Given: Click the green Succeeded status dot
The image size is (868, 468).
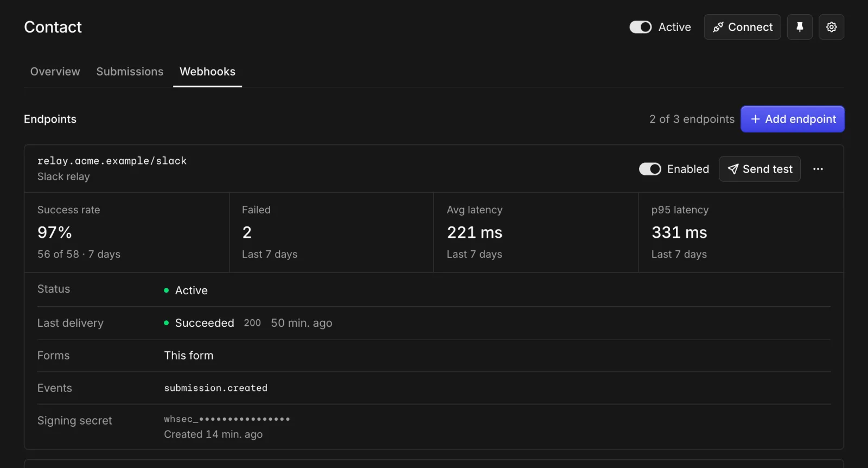Looking at the screenshot, I should (167, 323).
